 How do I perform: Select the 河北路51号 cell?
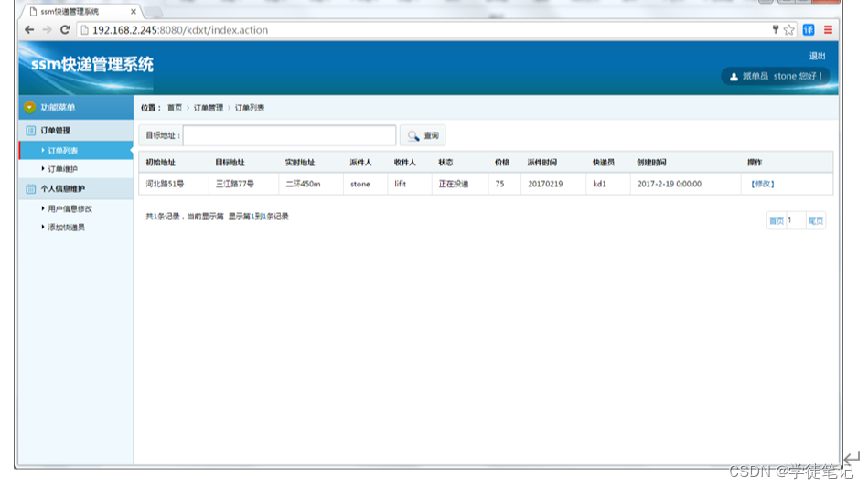[x=174, y=184]
